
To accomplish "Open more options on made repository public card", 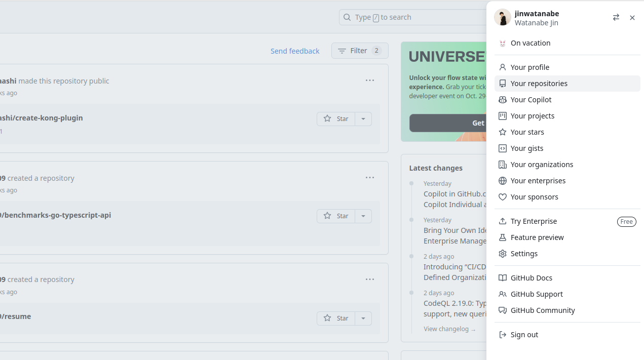I will (x=370, y=81).
